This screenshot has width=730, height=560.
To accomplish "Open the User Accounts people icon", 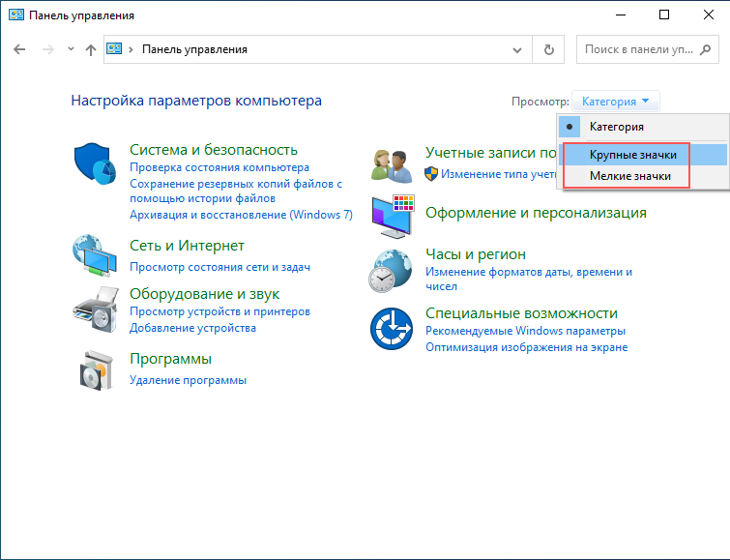I will 392,165.
